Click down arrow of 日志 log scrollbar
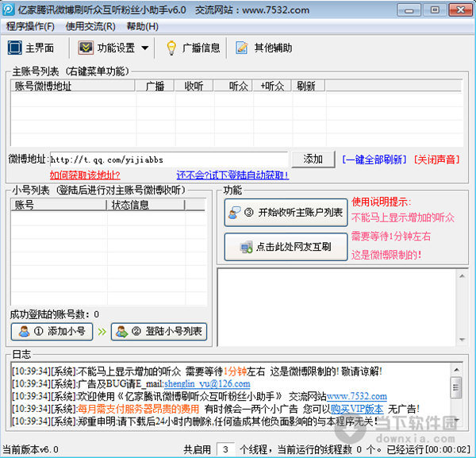 tap(456, 420)
